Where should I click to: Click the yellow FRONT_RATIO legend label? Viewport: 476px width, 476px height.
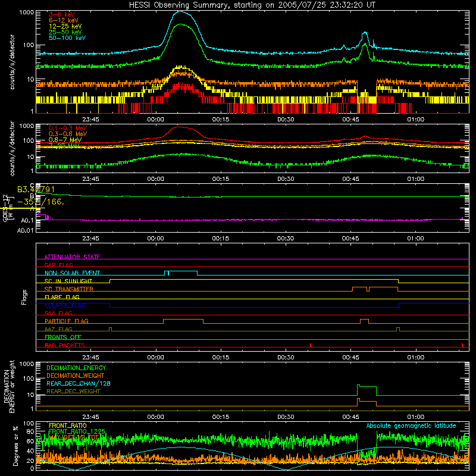pos(68,425)
